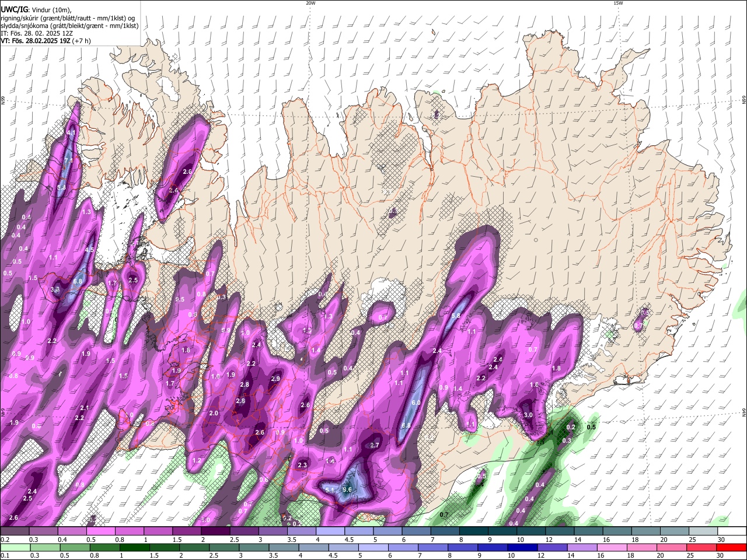Pick the darkest green lower swatch for 1–1.5

pos(135,548)
